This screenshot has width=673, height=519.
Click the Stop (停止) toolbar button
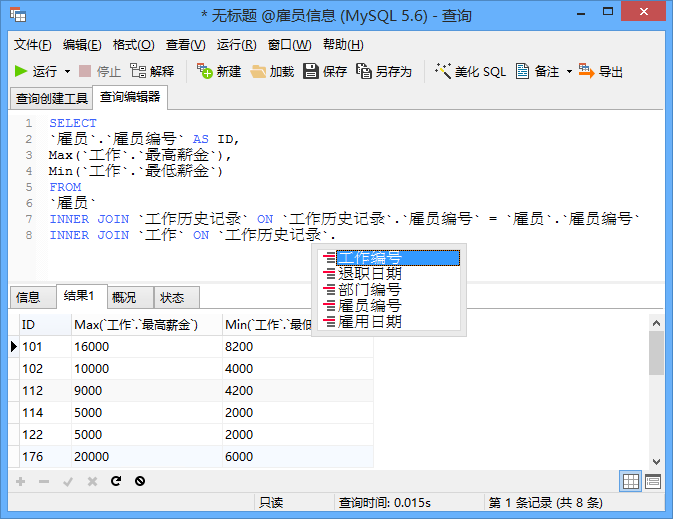coord(100,71)
